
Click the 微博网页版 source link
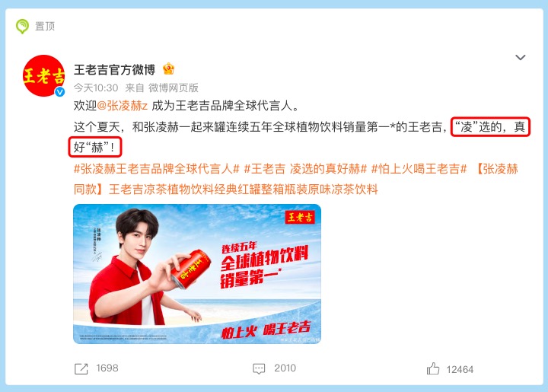174,88
